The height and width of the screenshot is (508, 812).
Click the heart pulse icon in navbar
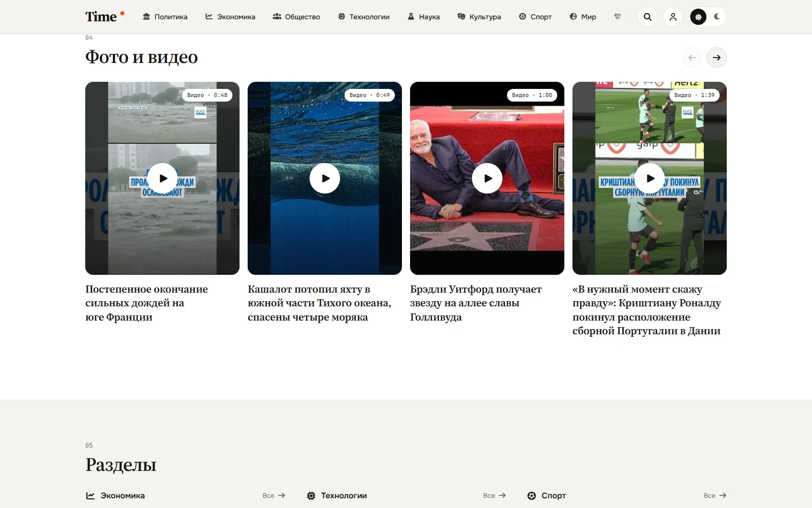pyautogui.click(x=618, y=17)
